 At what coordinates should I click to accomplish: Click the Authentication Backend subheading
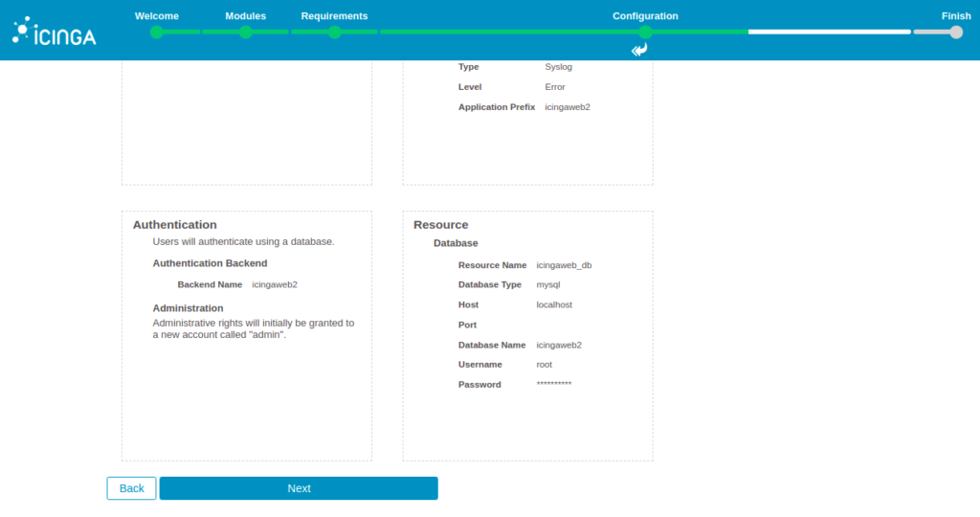[210, 263]
